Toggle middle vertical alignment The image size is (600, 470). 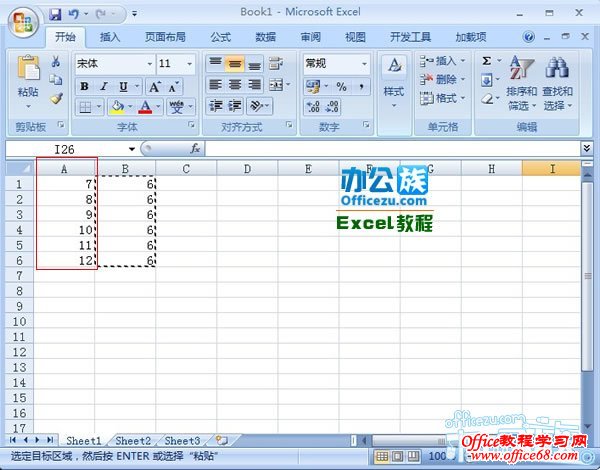pyautogui.click(x=235, y=64)
